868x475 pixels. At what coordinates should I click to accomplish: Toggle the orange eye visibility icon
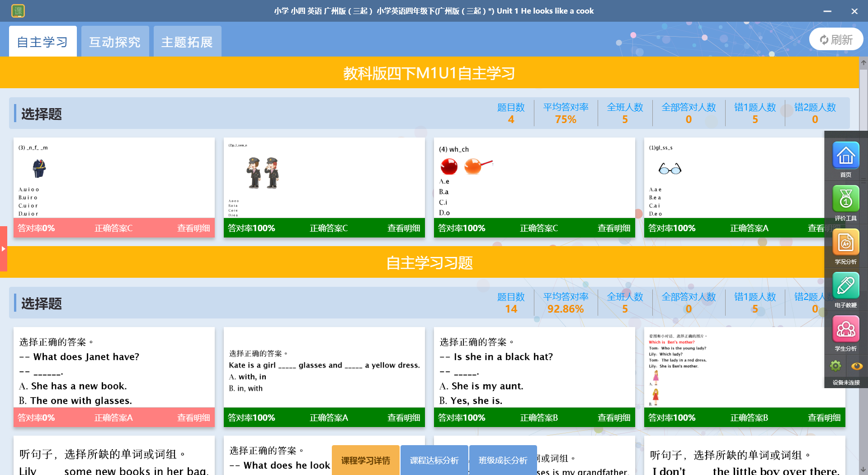coord(857,366)
